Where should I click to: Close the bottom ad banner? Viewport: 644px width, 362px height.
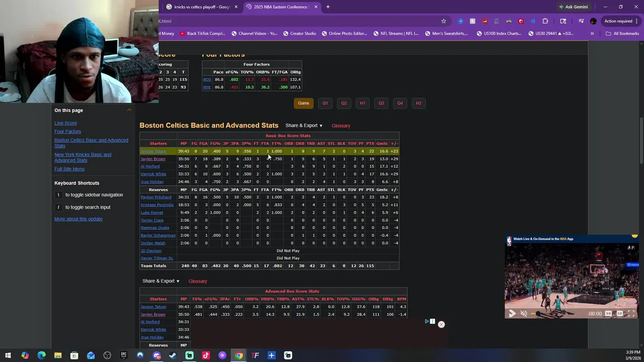pos(441,324)
